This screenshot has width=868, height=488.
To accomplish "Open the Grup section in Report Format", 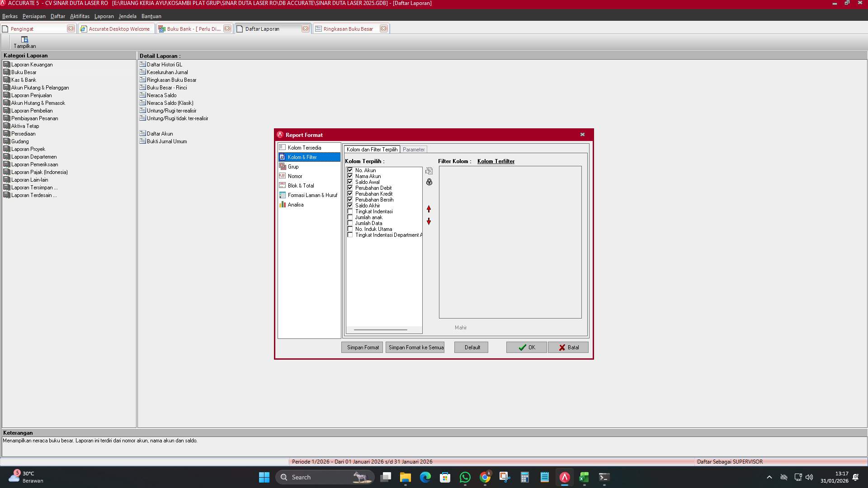I will tap(293, 166).
